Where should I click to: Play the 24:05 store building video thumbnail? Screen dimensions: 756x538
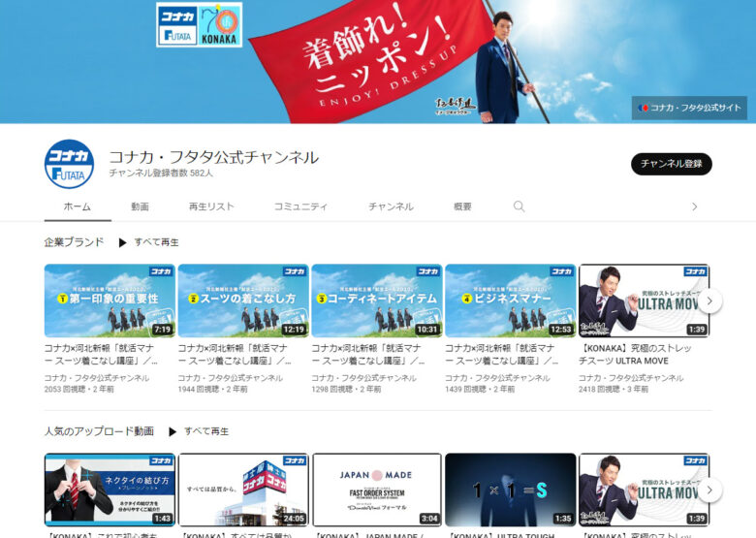pyautogui.click(x=243, y=490)
